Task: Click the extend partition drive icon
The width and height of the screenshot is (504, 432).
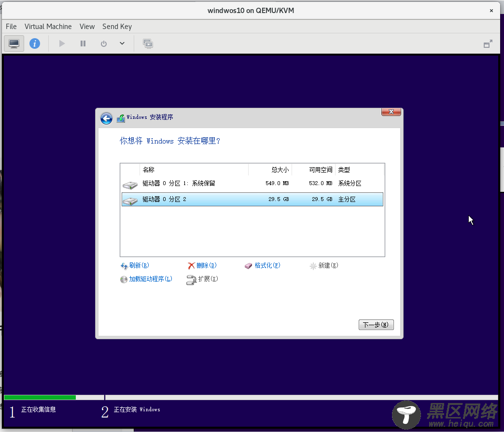Action: pos(191,280)
